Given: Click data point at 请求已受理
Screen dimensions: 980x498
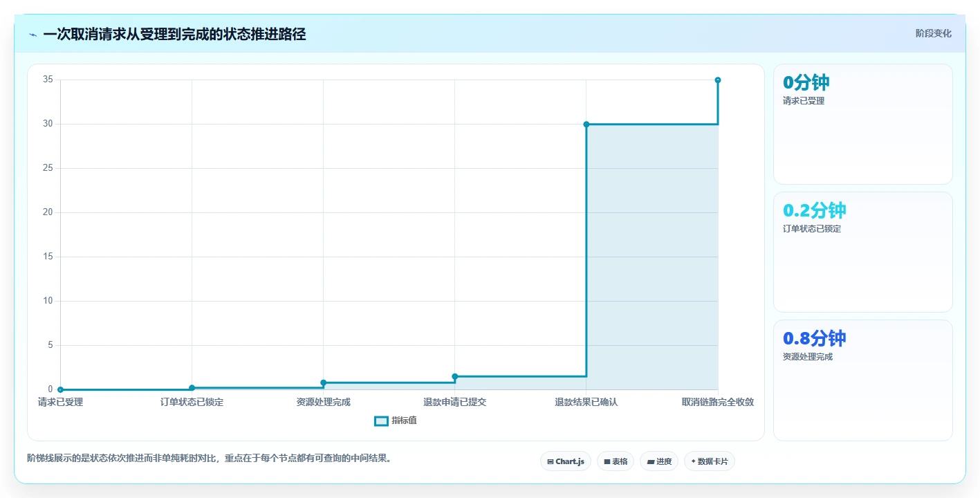Looking at the screenshot, I should pyautogui.click(x=61, y=389).
